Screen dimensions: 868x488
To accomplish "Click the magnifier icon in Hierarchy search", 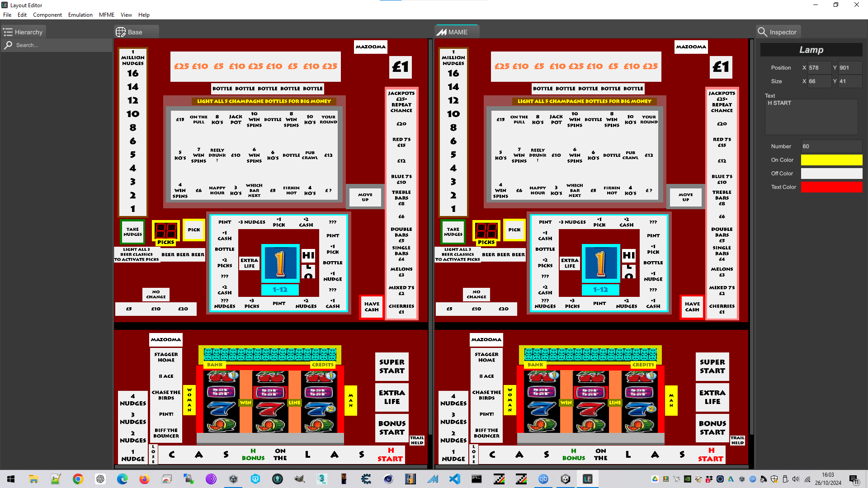I will (x=8, y=45).
